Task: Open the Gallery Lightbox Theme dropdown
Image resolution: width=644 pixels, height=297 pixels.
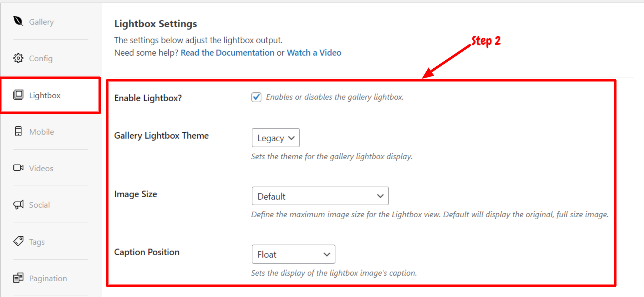Action: pyautogui.click(x=276, y=138)
